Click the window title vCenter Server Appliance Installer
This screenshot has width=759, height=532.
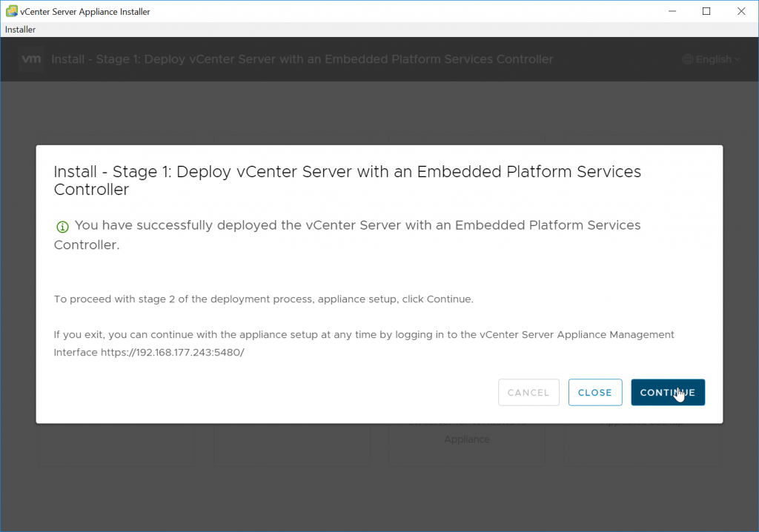[x=85, y=12]
